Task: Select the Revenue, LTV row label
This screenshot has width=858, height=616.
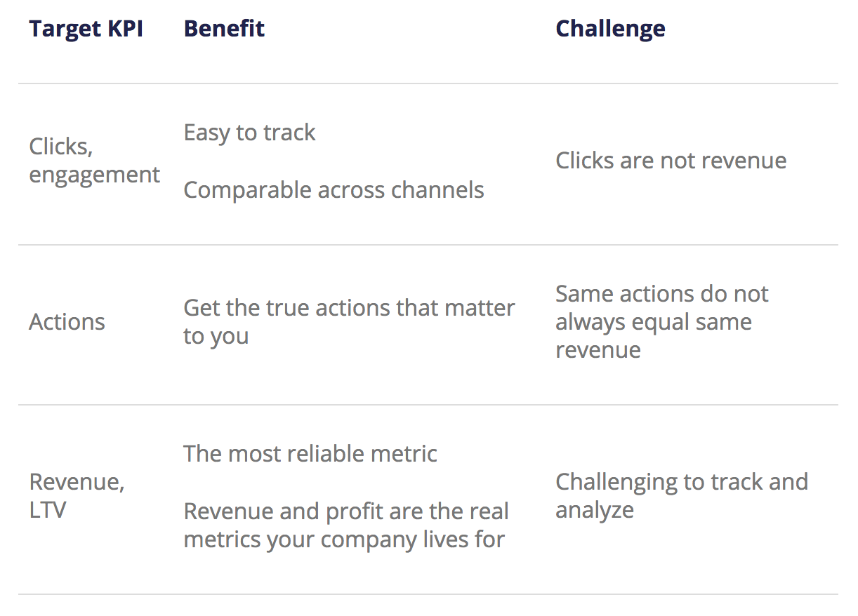Action: pyautogui.click(x=77, y=496)
